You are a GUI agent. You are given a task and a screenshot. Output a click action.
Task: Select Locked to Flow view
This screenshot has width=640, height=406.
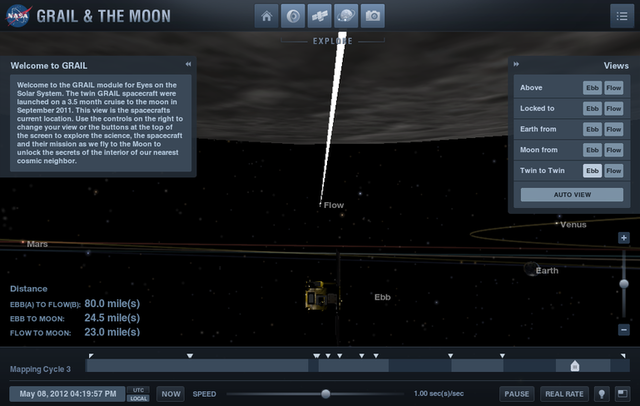[613, 109]
